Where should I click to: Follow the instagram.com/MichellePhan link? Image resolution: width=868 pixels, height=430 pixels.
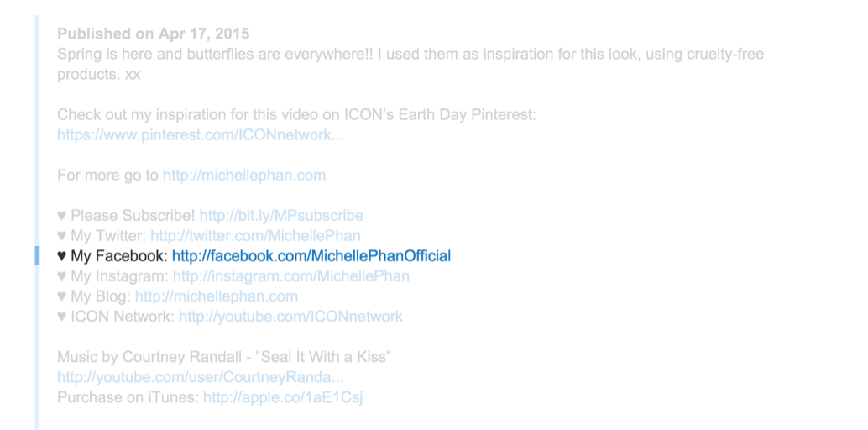[291, 276]
